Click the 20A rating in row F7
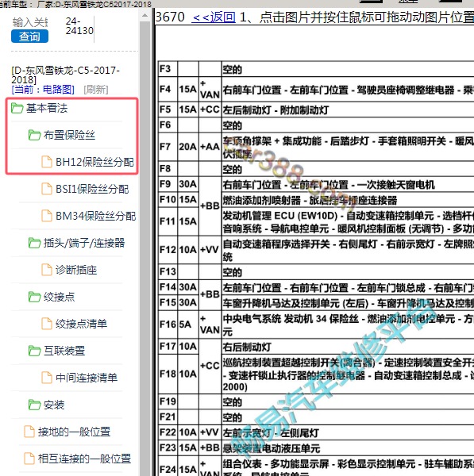This screenshot has height=476, width=474. click(x=188, y=147)
